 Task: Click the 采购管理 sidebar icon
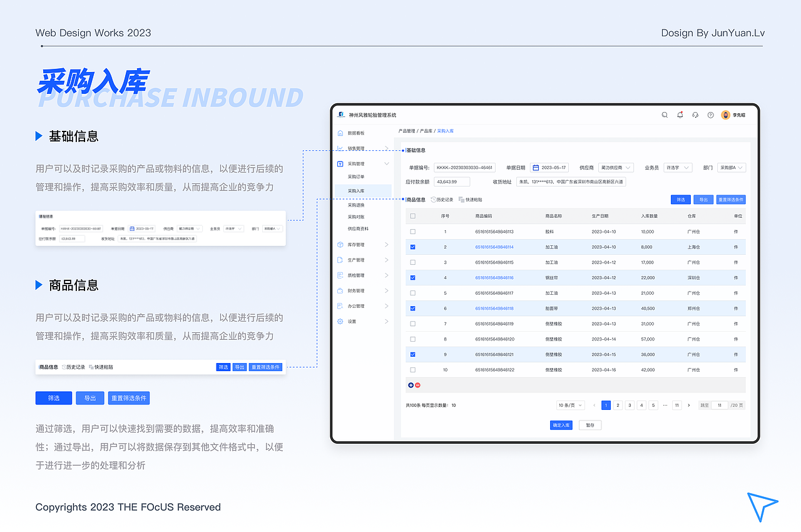click(340, 163)
